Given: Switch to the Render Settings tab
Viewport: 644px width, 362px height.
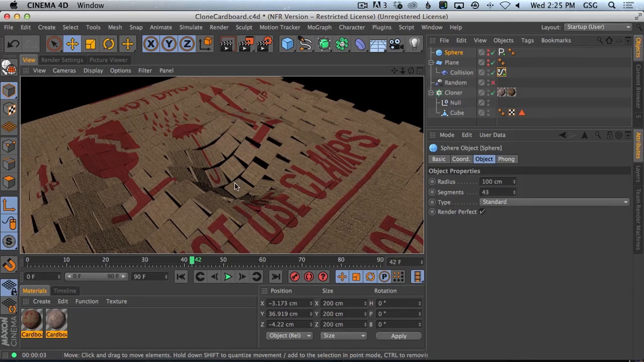Looking at the screenshot, I should coord(62,60).
